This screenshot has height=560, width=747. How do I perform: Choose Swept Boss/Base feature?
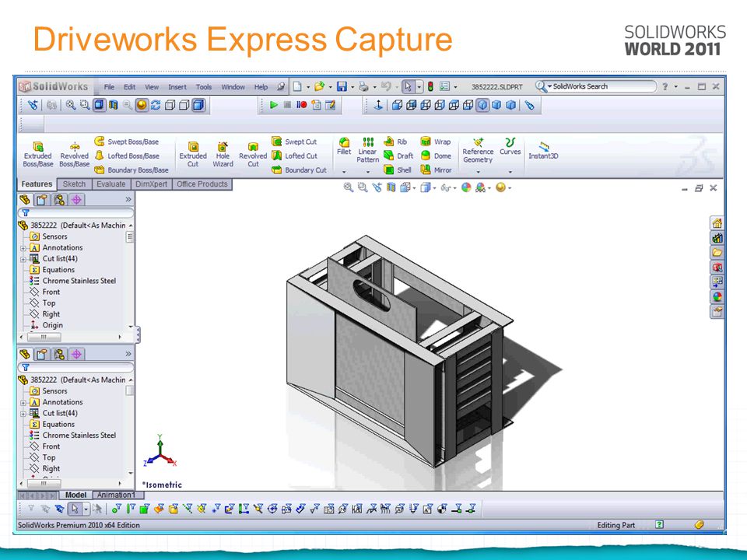tap(127, 142)
